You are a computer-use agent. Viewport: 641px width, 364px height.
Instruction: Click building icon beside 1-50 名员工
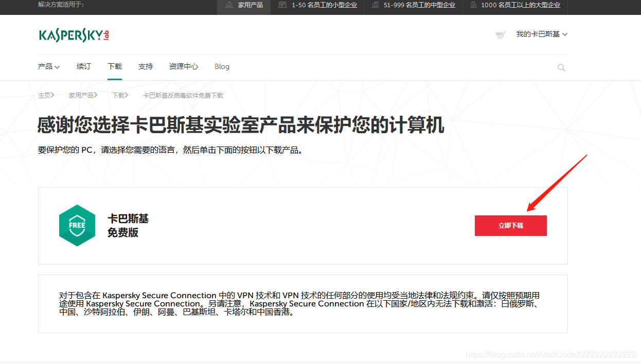point(282,5)
